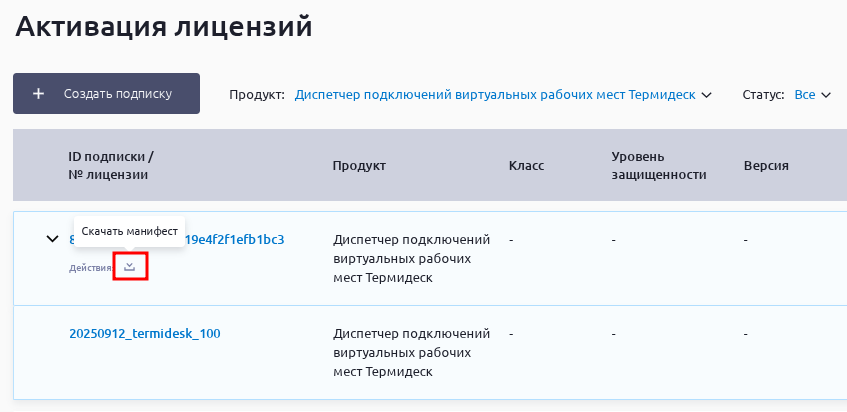Click the first row's product name cell
847x412 pixels.
coord(412,259)
